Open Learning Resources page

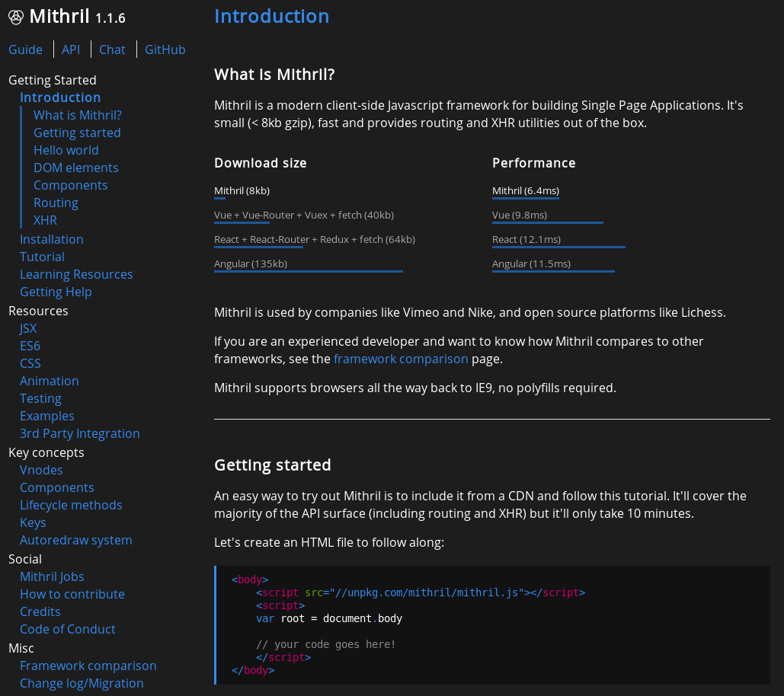[76, 274]
